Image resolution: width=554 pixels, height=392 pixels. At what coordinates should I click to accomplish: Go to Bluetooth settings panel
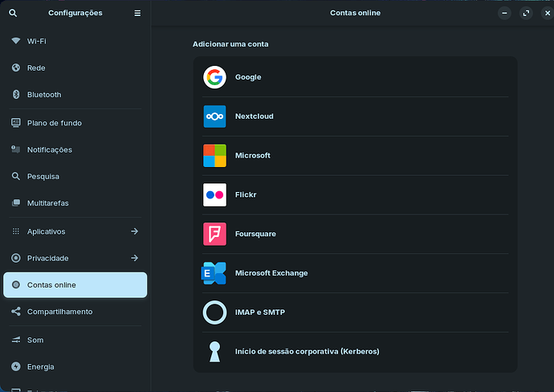pos(44,95)
